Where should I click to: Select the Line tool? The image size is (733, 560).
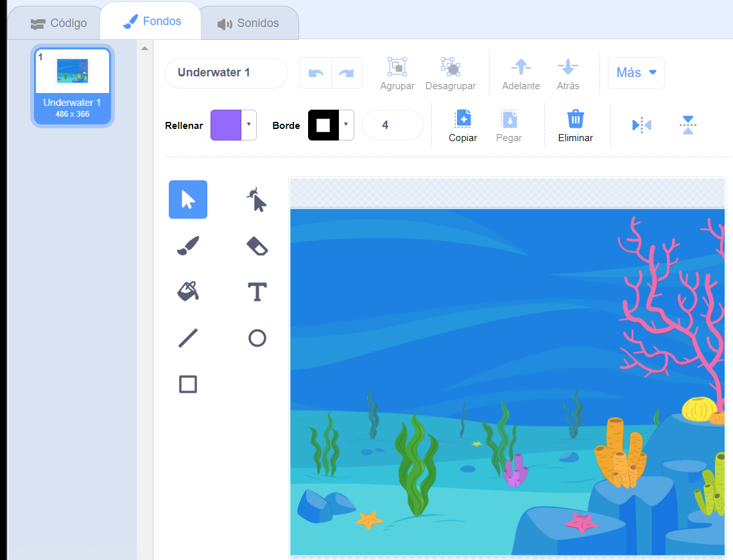pos(188,337)
